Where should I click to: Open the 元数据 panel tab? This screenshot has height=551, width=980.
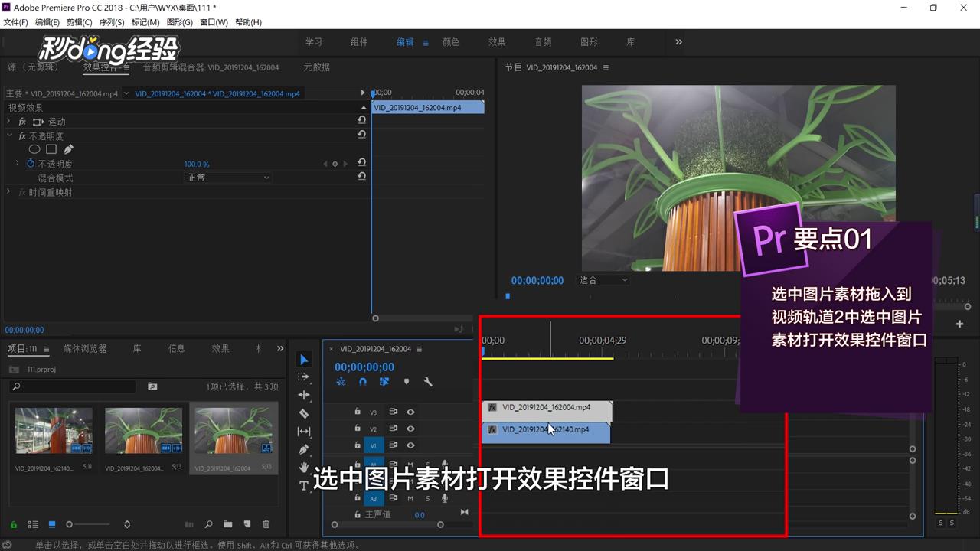tap(316, 67)
